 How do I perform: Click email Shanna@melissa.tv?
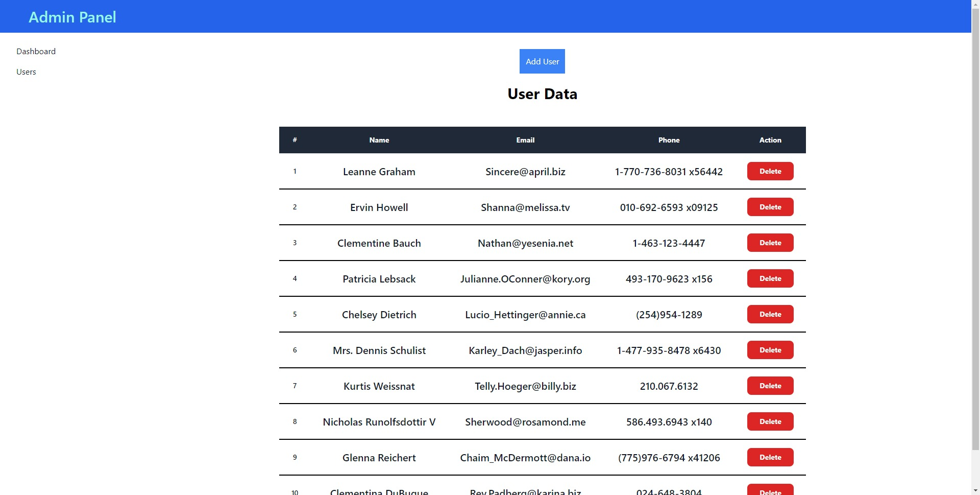click(525, 207)
